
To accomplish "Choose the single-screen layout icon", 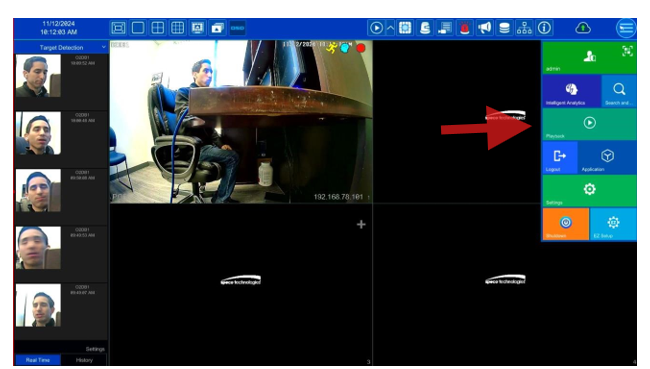I will coord(138,28).
